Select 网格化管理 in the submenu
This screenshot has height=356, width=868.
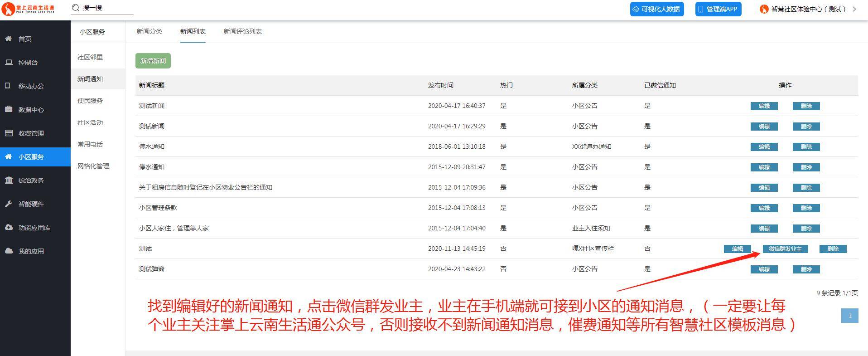93,166
